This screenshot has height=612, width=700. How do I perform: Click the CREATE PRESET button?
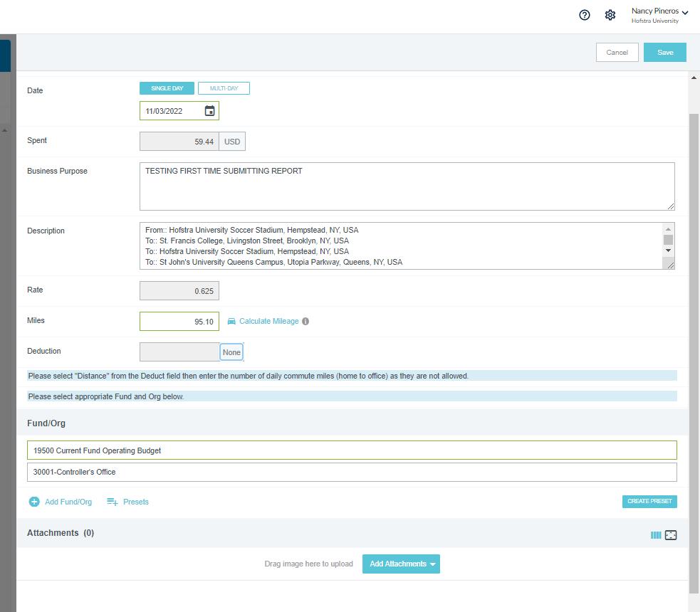649,502
